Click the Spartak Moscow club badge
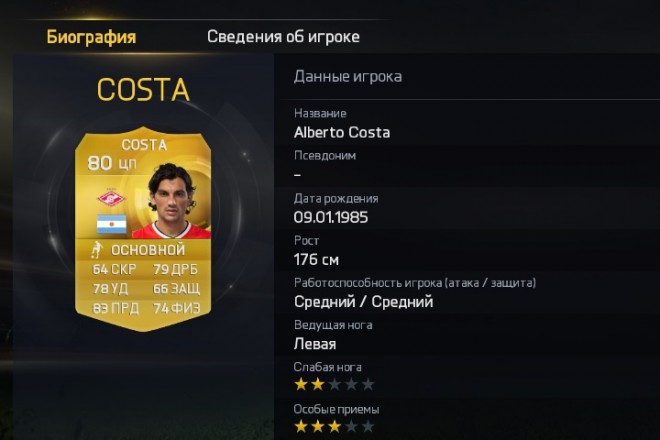 [111, 197]
